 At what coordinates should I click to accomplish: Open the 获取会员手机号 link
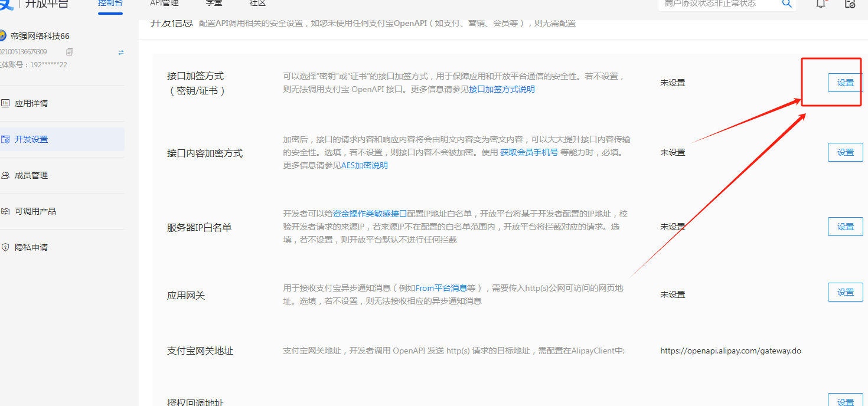(x=529, y=152)
